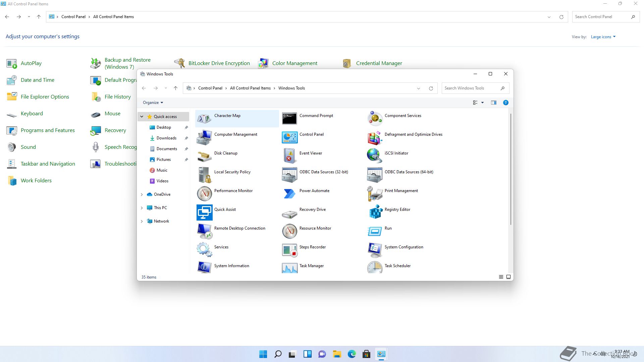Open the View by Large icons dropdown
Screen dimensions: 644x362
point(603,37)
